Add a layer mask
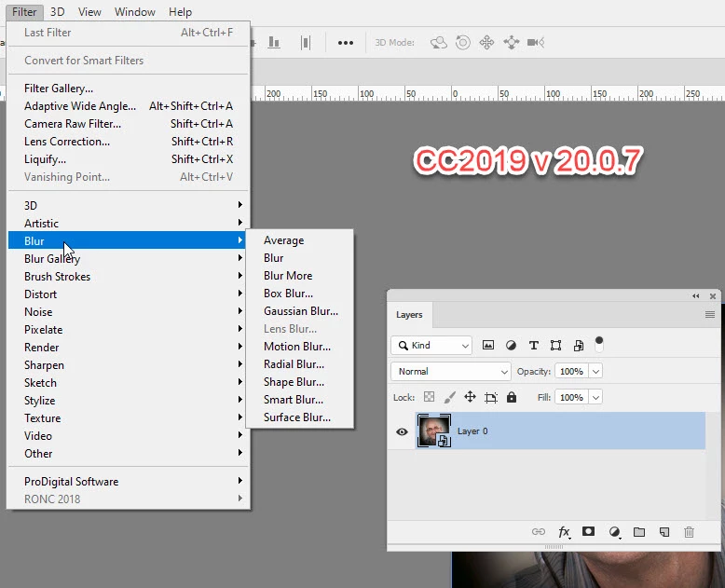 [x=588, y=531]
